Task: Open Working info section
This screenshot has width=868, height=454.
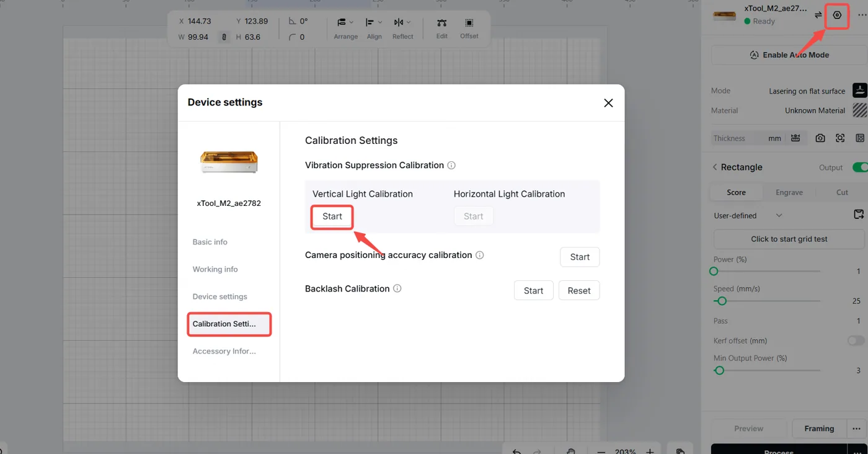Action: tap(215, 269)
